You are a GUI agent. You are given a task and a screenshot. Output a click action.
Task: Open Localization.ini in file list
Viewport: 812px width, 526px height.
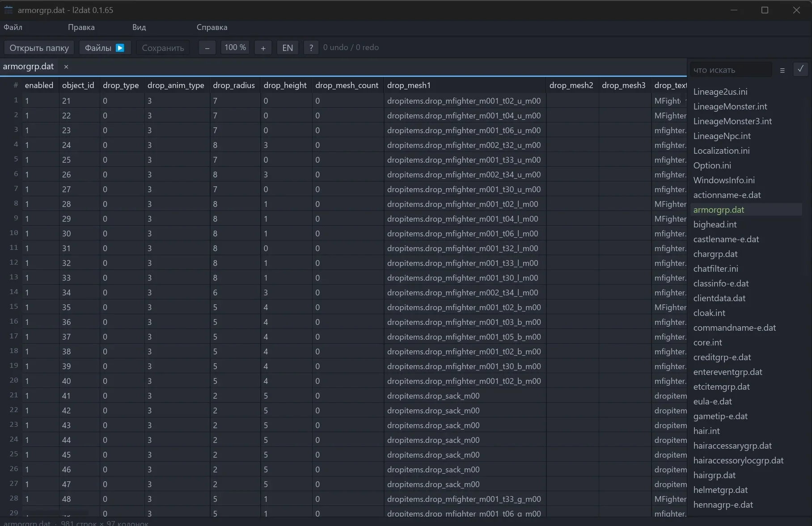[x=722, y=151]
